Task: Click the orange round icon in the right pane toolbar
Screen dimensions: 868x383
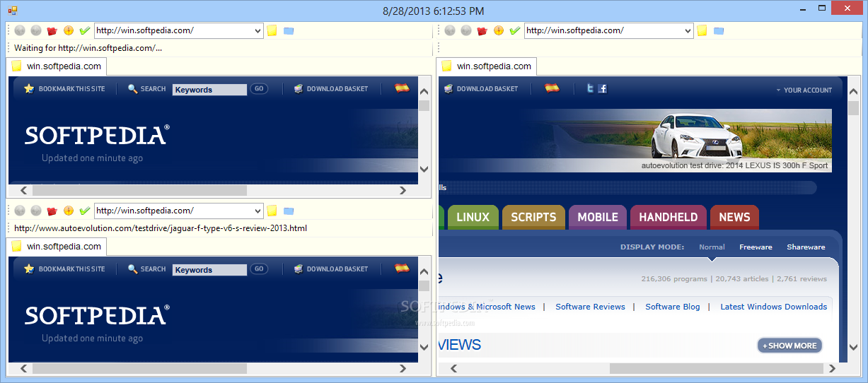Action: click(x=499, y=30)
